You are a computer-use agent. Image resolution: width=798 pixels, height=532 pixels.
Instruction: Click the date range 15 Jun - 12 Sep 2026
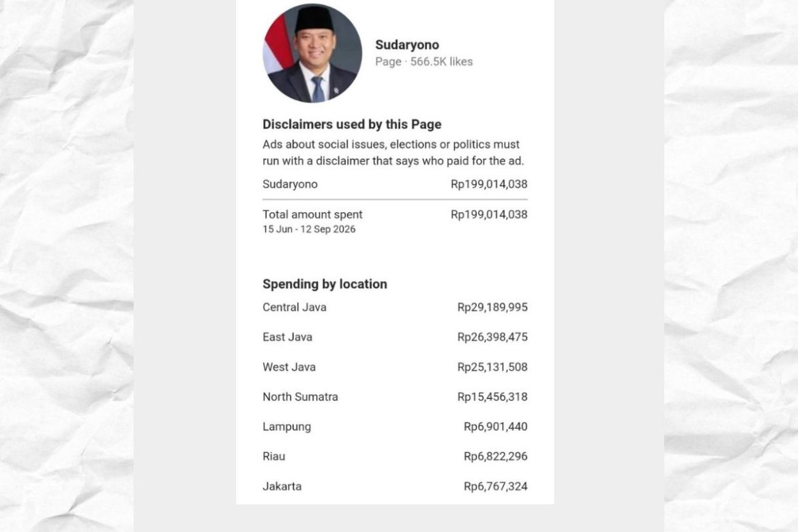pyautogui.click(x=309, y=230)
